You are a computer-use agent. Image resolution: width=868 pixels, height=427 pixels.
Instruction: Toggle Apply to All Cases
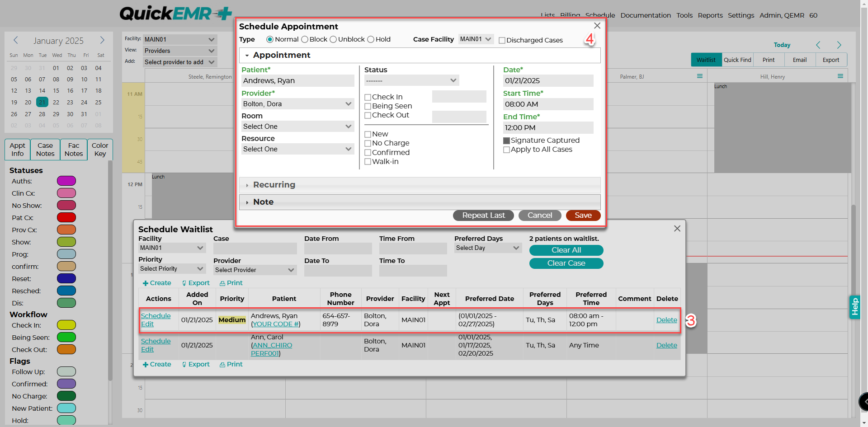pos(506,150)
